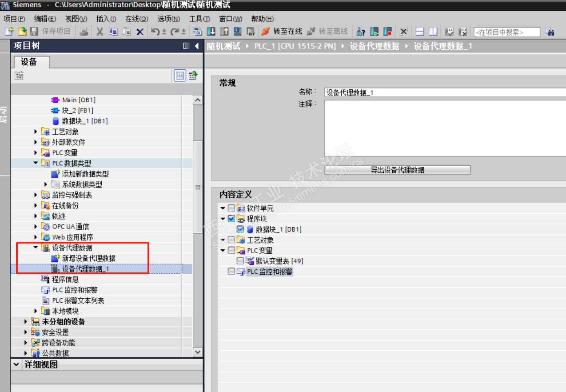Viewport: 566px width, 392px height.
Task: Click the Accessible devices icon
Action: (361, 32)
